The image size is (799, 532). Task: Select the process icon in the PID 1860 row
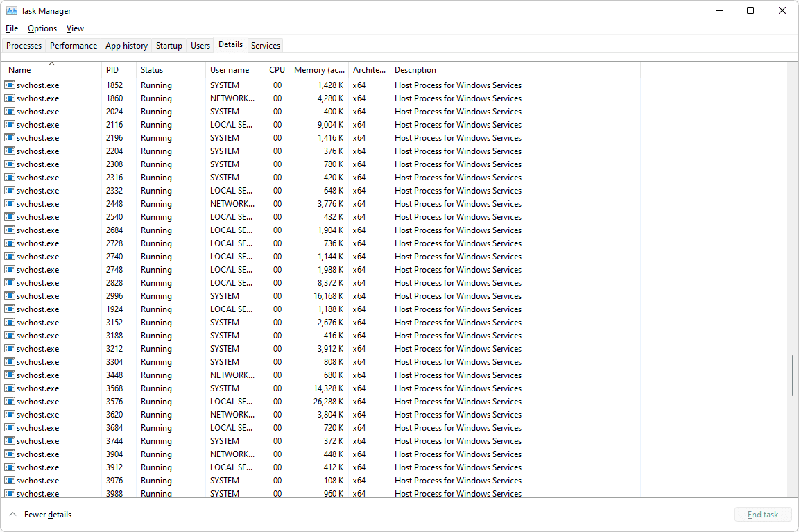point(9,98)
